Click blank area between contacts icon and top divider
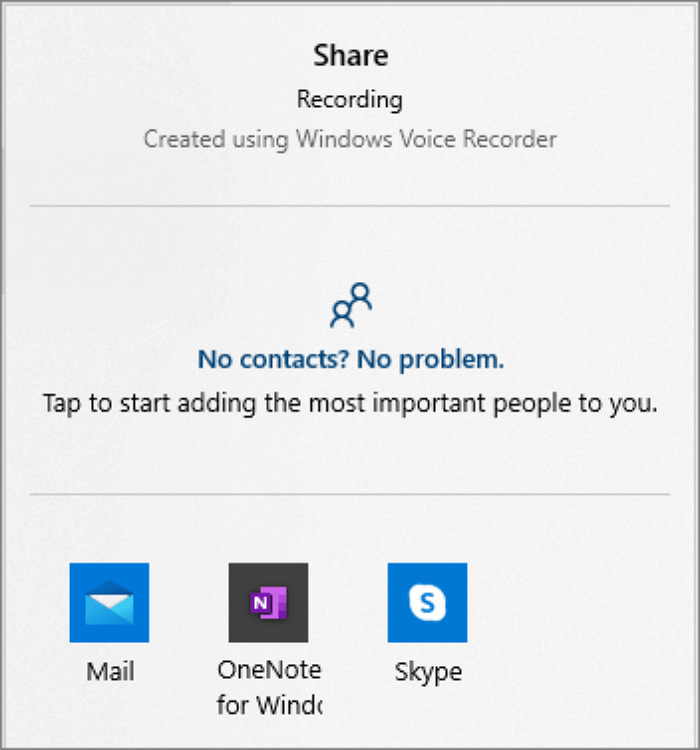The image size is (700, 750). (x=350, y=245)
